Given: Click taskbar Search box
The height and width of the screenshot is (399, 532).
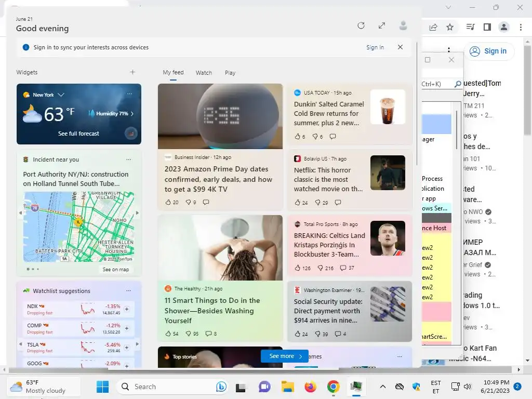Looking at the screenshot, I should [172, 387].
